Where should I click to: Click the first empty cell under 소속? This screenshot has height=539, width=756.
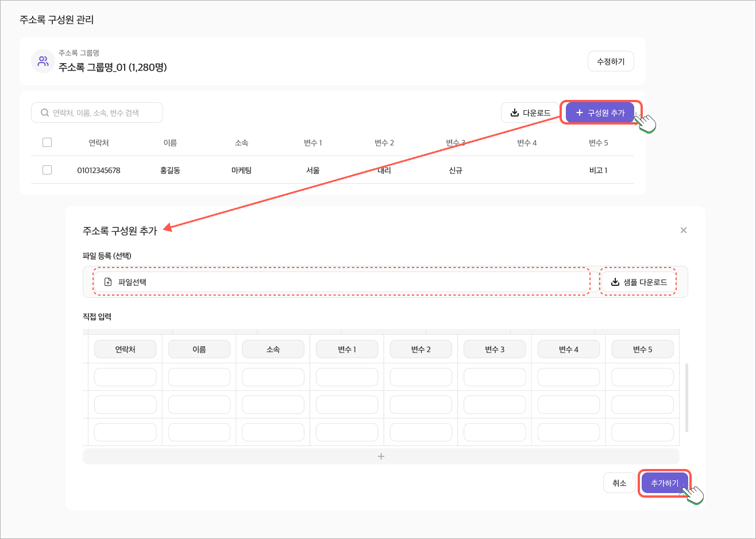[x=273, y=377]
